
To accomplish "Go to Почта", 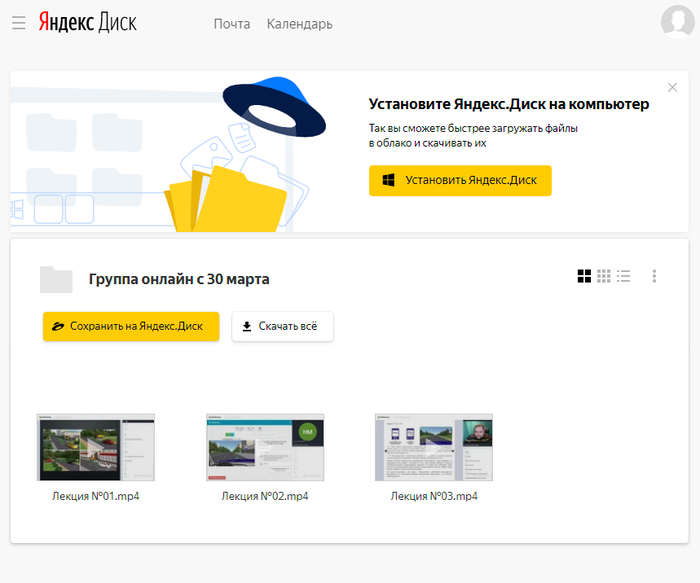I will coord(232,24).
